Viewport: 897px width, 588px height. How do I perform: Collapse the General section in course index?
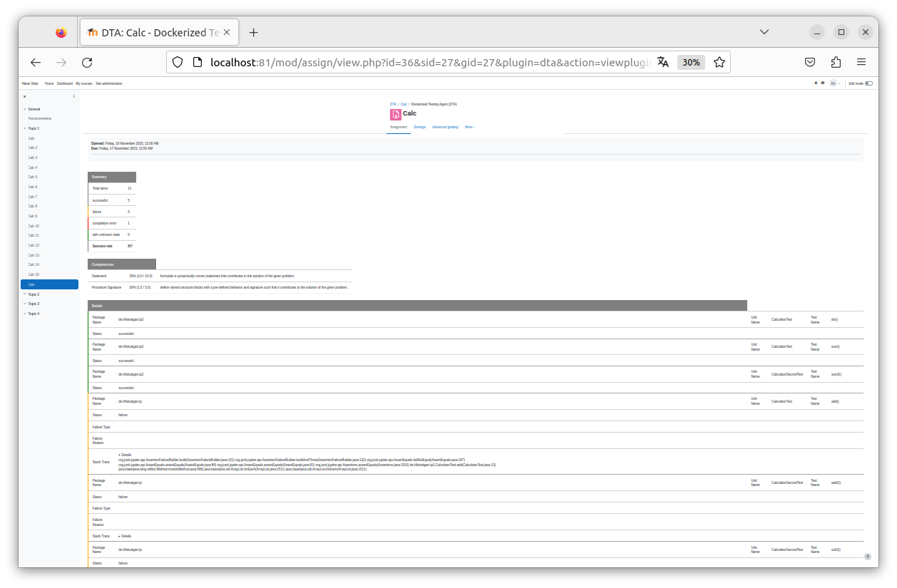(x=25, y=109)
